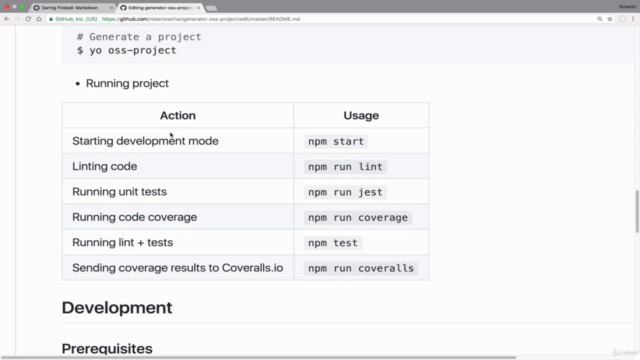This screenshot has width=640, height=360.
Task: Click the 'yo oss-project' command line
Action: [x=127, y=50]
